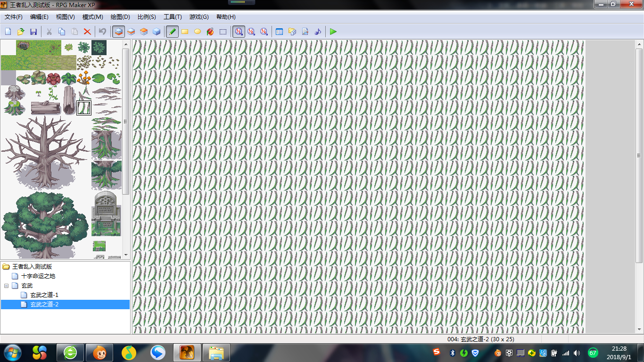Open the 游戏(G) menu
Viewport: 644px width, 362px height.
point(199,17)
